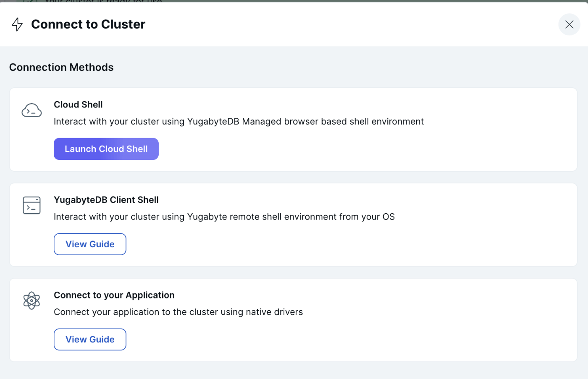Screen dimensions: 588x379
Task: View the guide for connecting your application
Action: [x=90, y=339]
